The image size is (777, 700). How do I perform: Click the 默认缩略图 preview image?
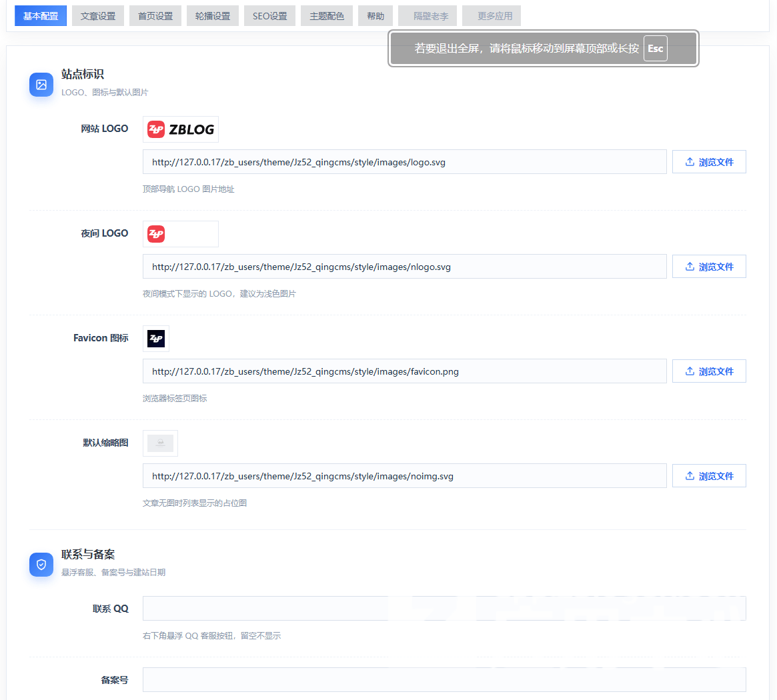[161, 443]
